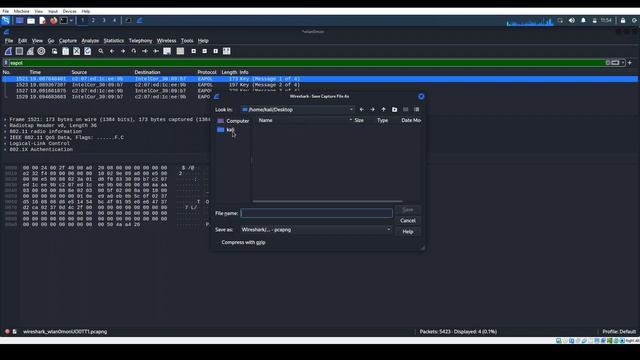Click the Profile: Default status bar text

(619, 331)
